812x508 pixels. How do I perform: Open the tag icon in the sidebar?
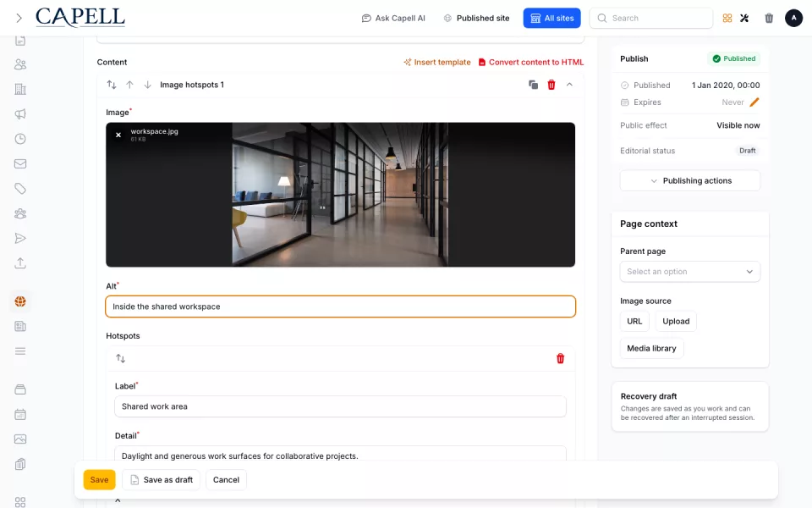coord(20,189)
